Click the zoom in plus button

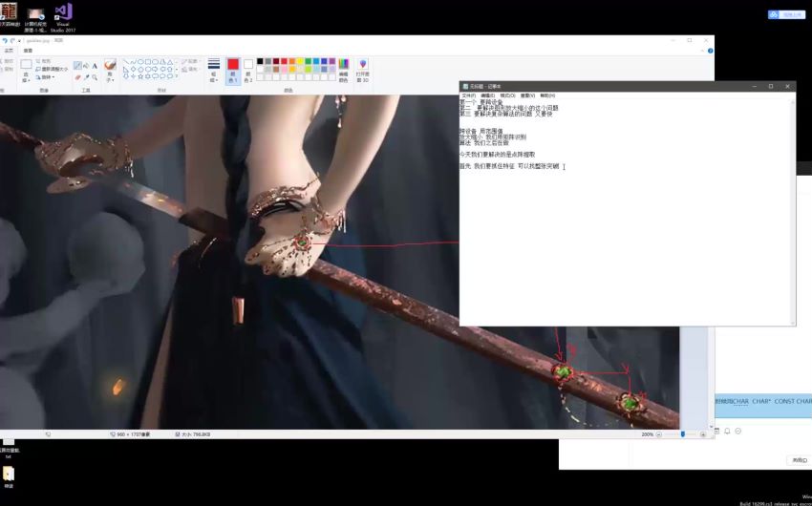[703, 434]
